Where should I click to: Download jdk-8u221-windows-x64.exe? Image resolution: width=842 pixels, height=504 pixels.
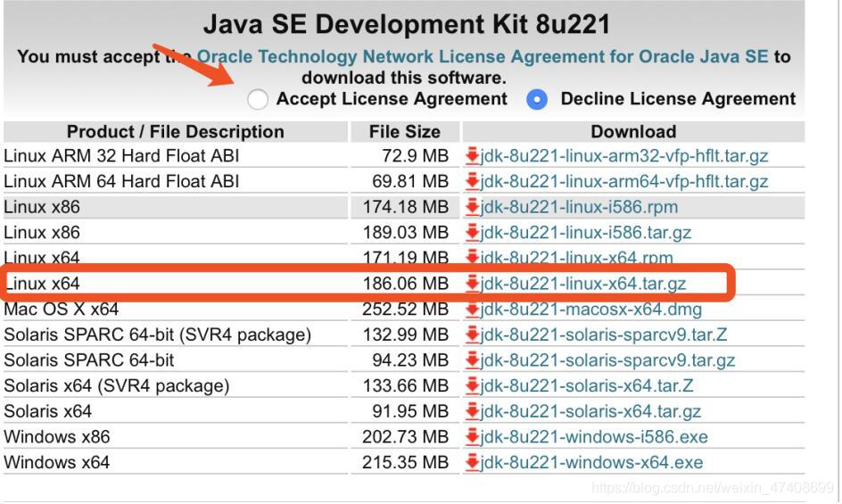coord(591,463)
